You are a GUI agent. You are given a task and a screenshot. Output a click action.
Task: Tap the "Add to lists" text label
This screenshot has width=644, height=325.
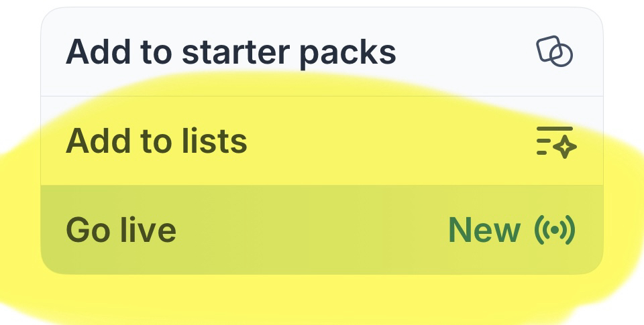[x=156, y=141]
